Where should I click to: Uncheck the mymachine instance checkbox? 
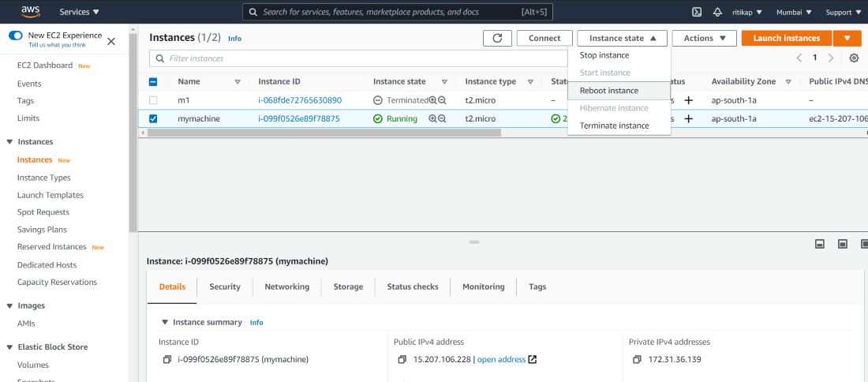[153, 118]
